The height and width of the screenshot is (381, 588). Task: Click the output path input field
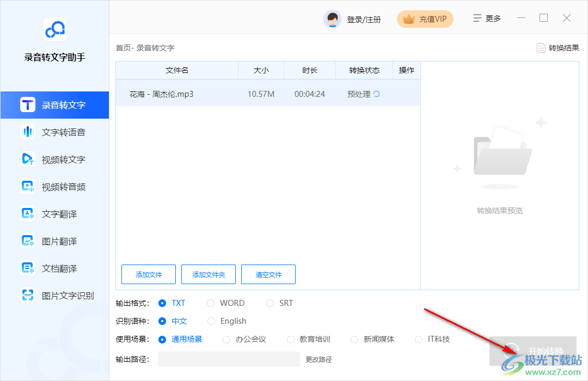tap(229, 359)
